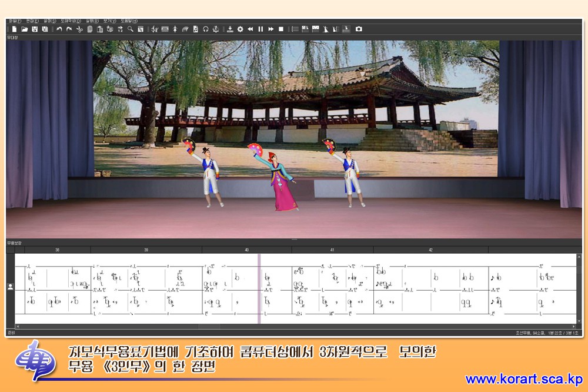588x392 pixels.
Task: Undo the last action
Action: [59, 29]
